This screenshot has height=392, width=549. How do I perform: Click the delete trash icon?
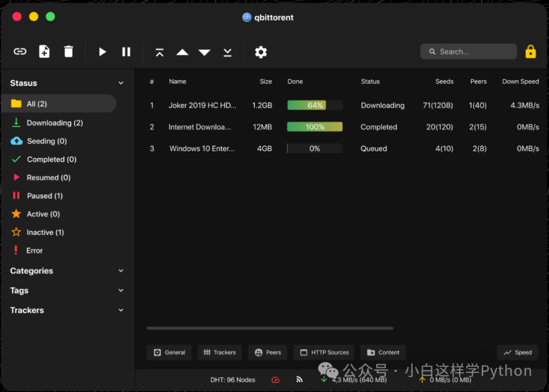pos(69,52)
